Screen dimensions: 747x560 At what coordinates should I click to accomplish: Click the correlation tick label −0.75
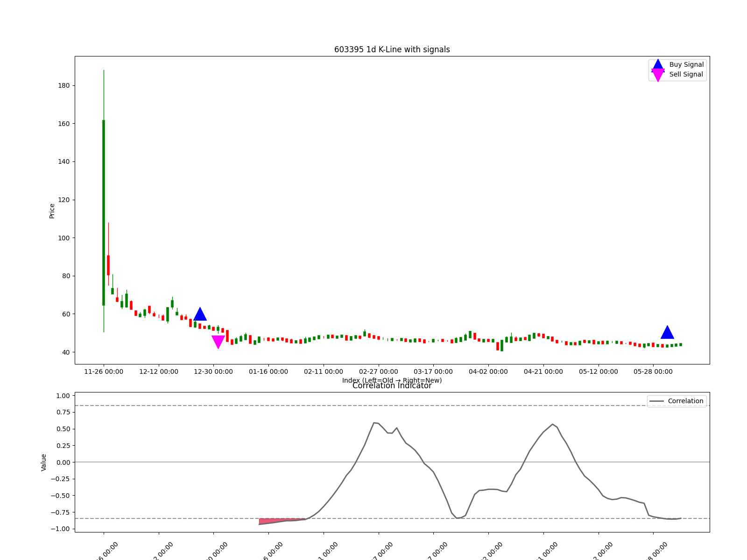pos(60,512)
